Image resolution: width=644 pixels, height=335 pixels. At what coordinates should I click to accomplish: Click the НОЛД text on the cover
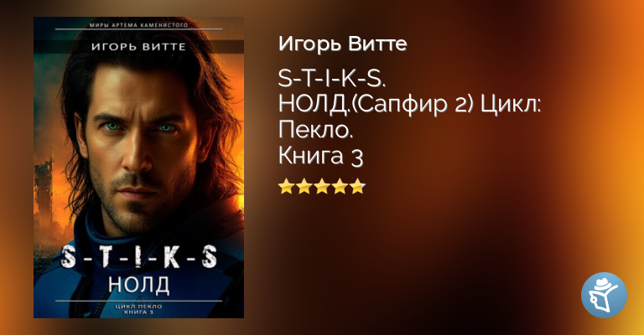[x=139, y=285]
